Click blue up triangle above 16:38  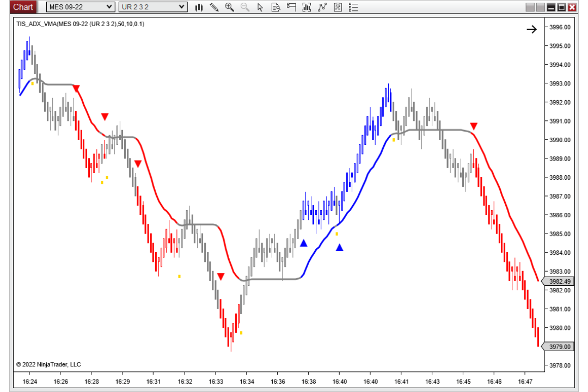[304, 243]
